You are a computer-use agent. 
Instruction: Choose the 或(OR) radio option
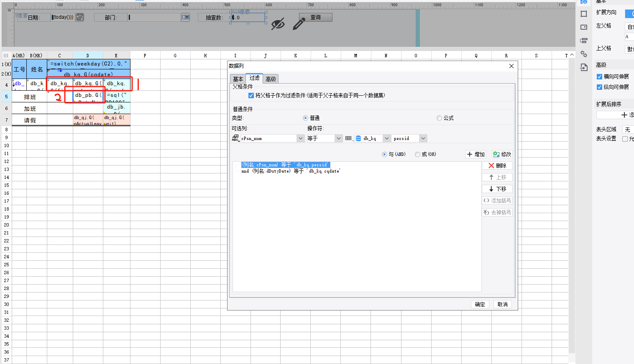417,154
